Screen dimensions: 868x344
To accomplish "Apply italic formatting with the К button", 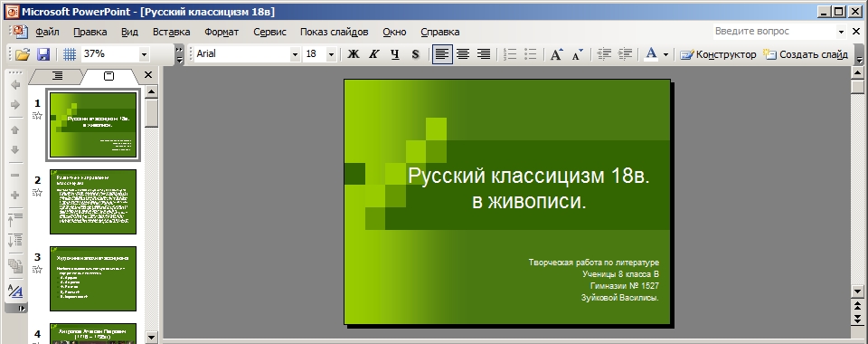I will tap(373, 54).
